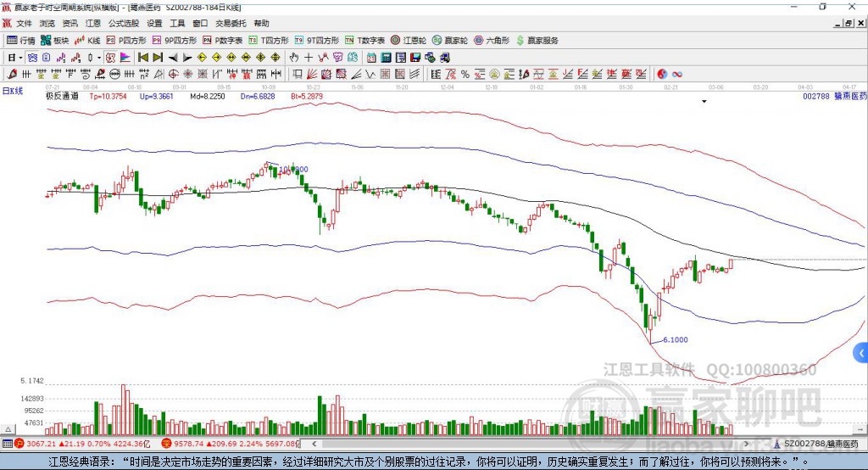This screenshot has width=868, height=470.
Task: Click the small black dropdown triangle above chart
Action: [704, 102]
